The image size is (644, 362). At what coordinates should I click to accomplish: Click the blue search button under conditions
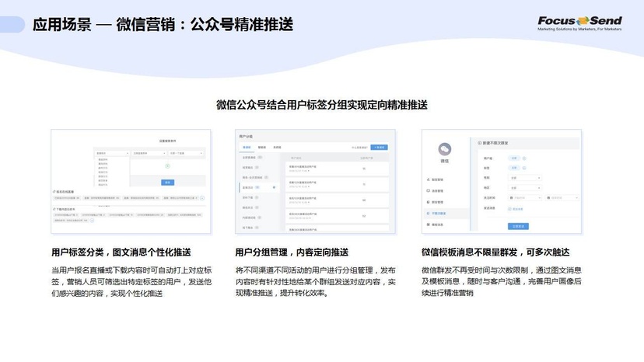click(167, 183)
